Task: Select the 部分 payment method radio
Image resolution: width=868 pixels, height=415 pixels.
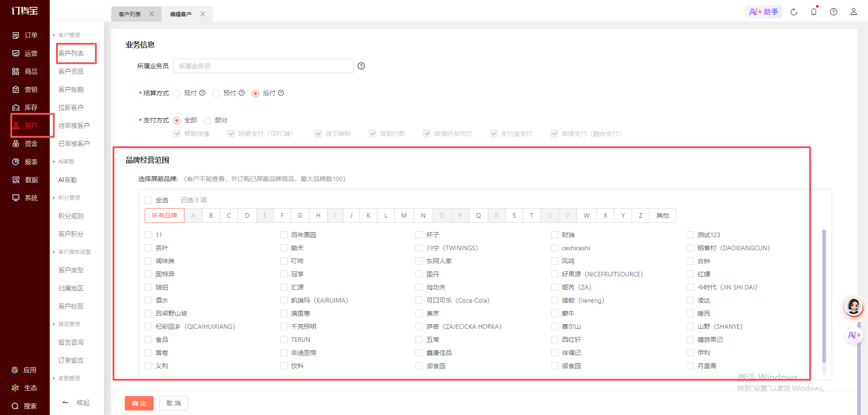Action: [x=208, y=121]
